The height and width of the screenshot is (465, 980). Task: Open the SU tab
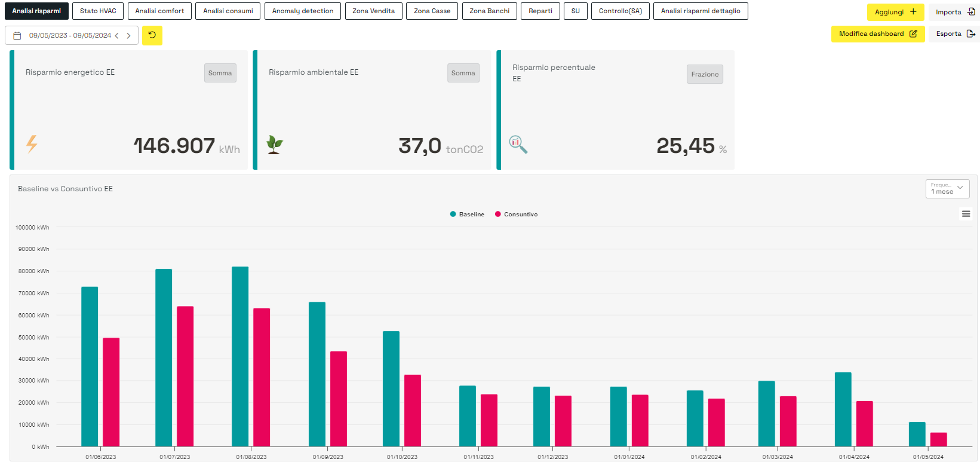point(575,11)
